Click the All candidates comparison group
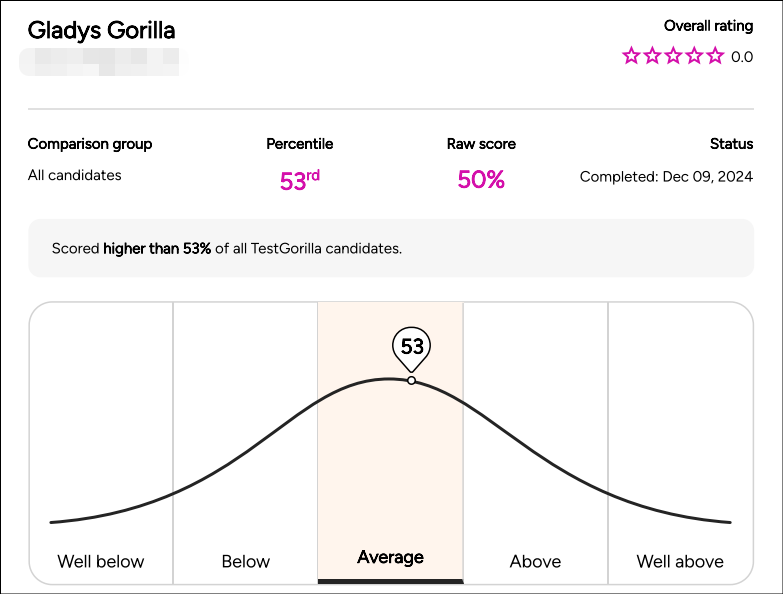The image size is (783, 594). [74, 175]
